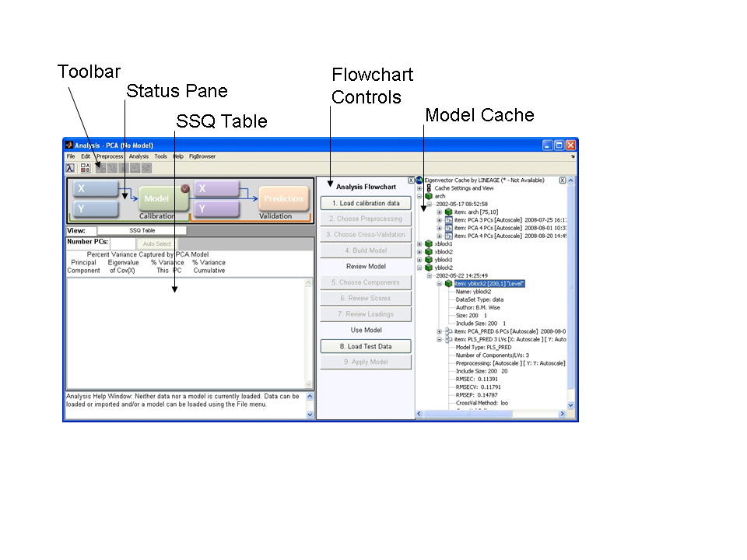The height and width of the screenshot is (560, 747).
Task: Click the cache panel scroll down arrow
Action: click(570, 405)
